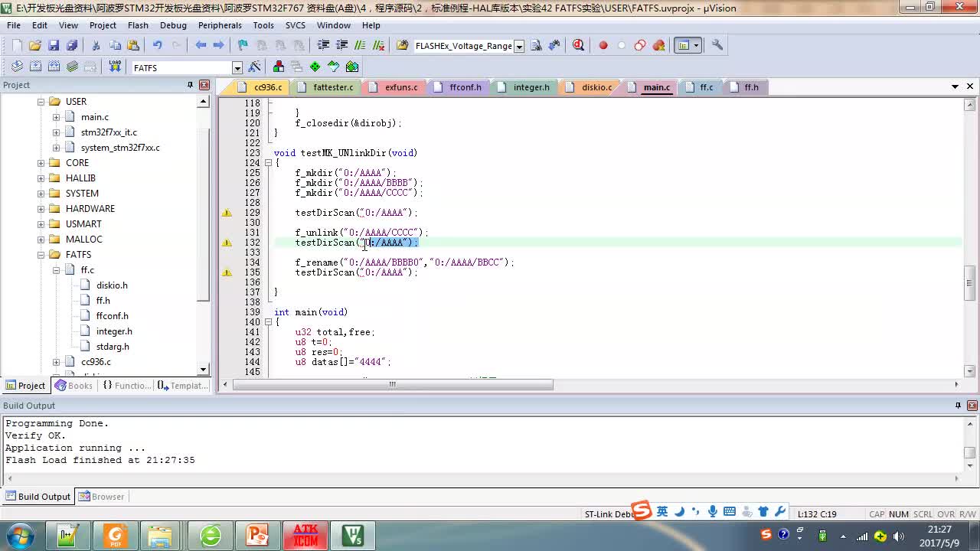
Task: Indent the selected lines
Action: [x=323, y=45]
